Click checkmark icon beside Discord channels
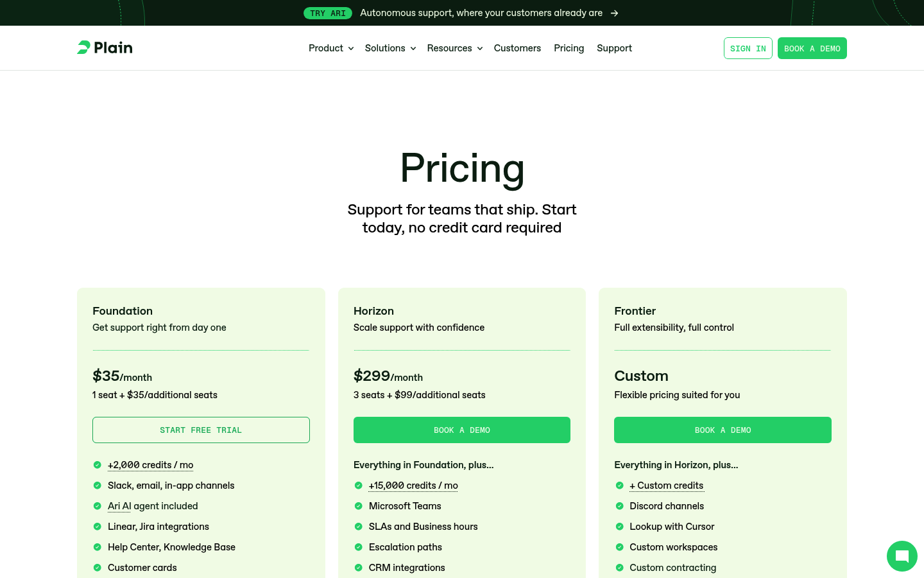Screen dimensions: 924x578 pos(619,506)
